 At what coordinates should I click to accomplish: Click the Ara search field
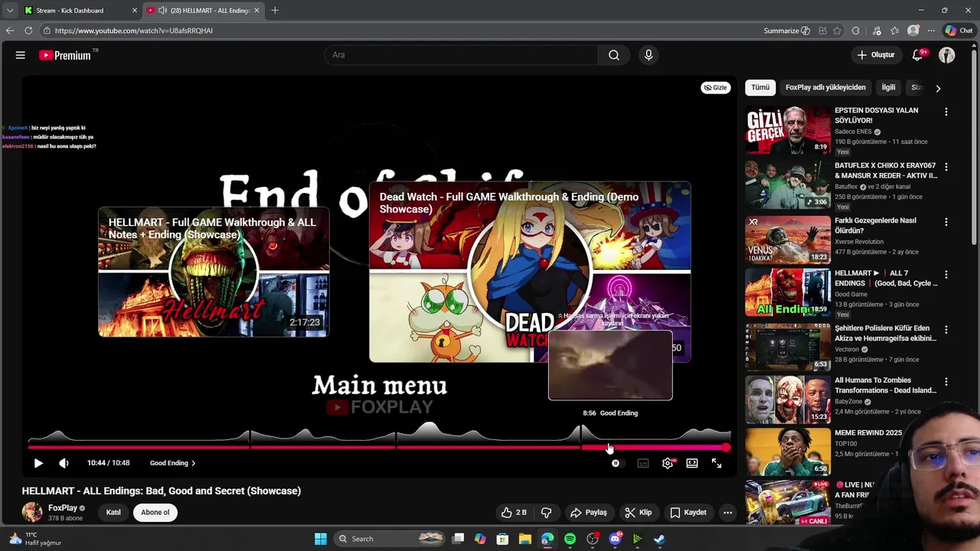coord(462,55)
